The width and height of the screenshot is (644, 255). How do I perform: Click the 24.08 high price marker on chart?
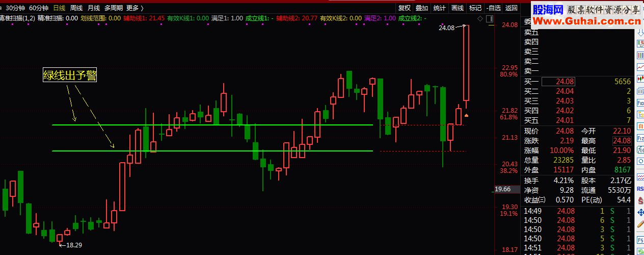[446, 28]
